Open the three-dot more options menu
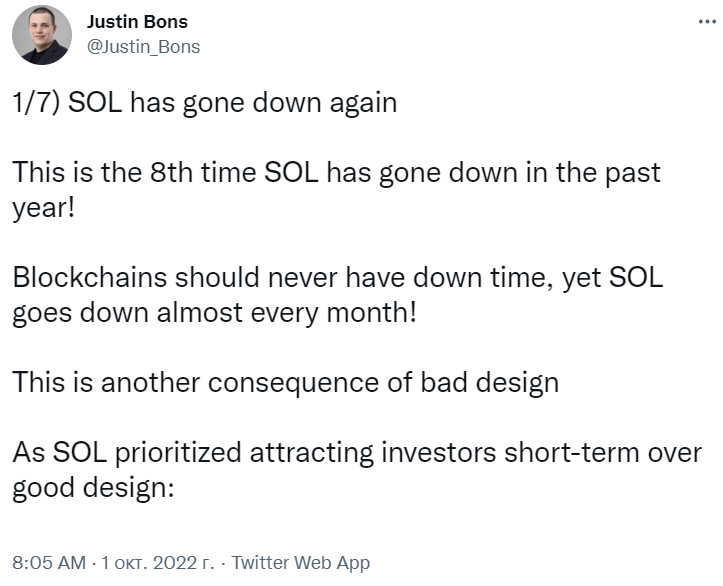 pos(706,22)
